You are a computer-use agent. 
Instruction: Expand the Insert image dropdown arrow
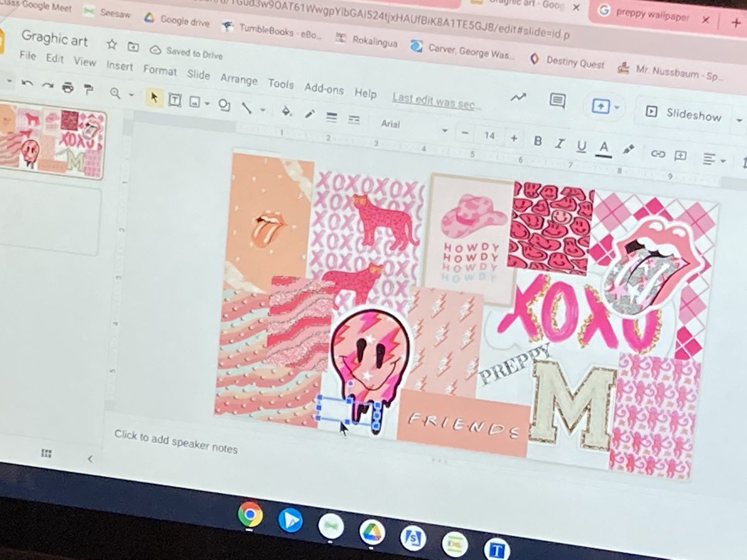[x=207, y=103]
